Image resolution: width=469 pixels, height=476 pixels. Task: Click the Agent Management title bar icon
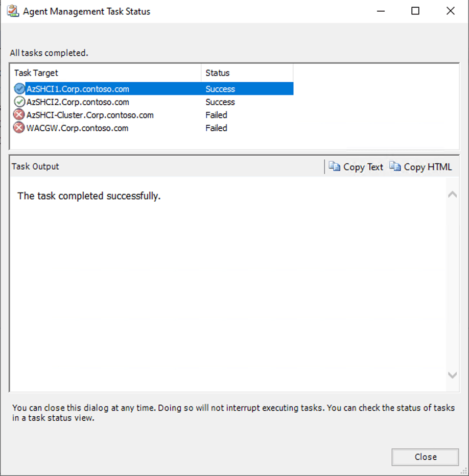[13, 11]
